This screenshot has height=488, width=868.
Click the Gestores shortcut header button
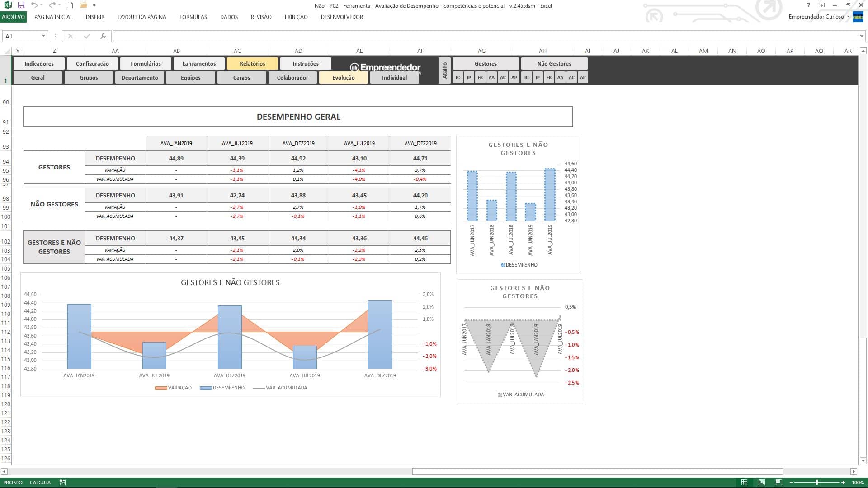click(x=486, y=64)
